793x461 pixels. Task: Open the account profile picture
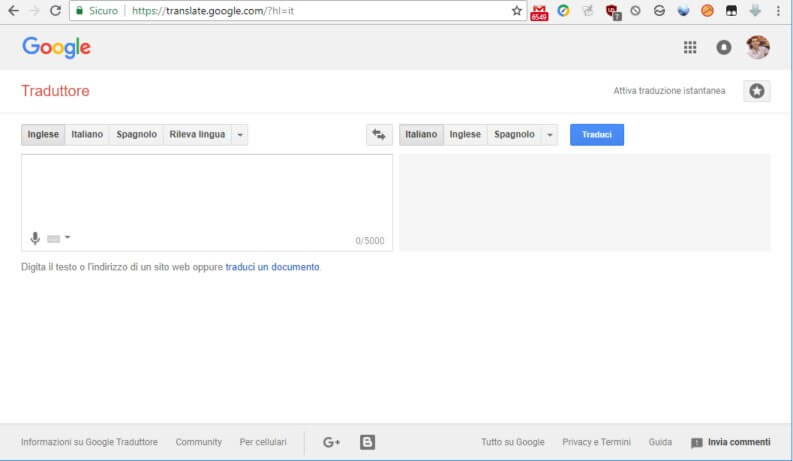click(758, 47)
